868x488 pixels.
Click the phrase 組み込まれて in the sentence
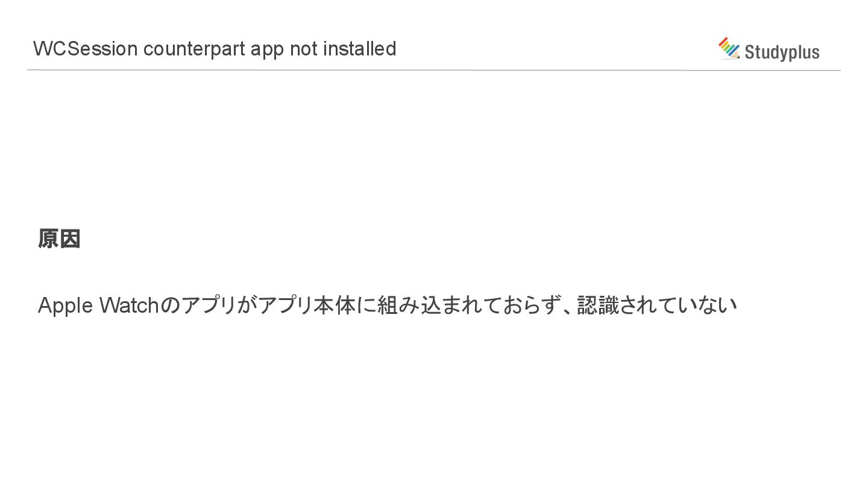click(439, 305)
